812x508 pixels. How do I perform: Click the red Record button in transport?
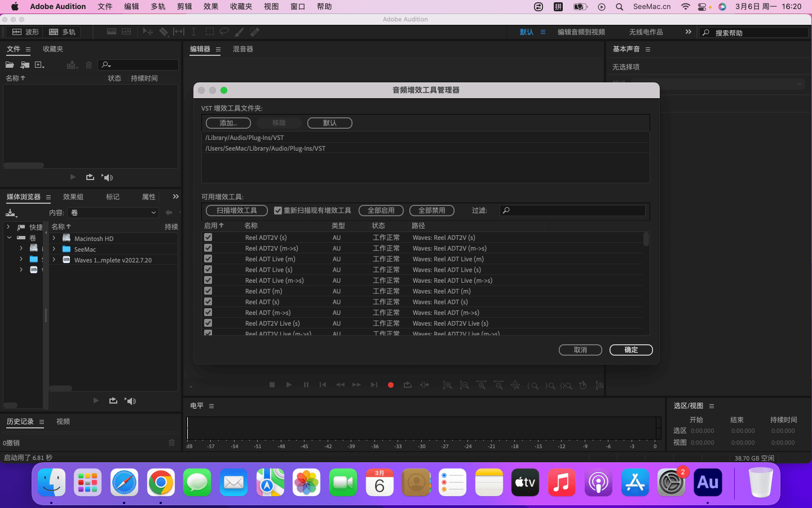pos(390,385)
